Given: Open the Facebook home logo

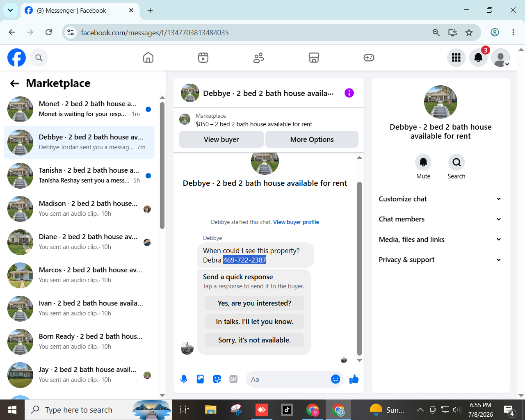Looking at the screenshot, I should pyautogui.click(x=16, y=58).
